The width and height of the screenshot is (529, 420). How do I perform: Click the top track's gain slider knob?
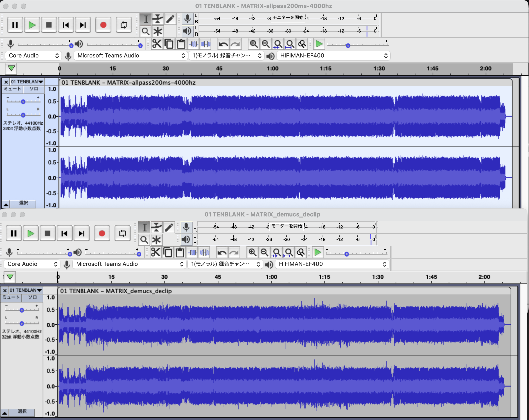coord(23,102)
